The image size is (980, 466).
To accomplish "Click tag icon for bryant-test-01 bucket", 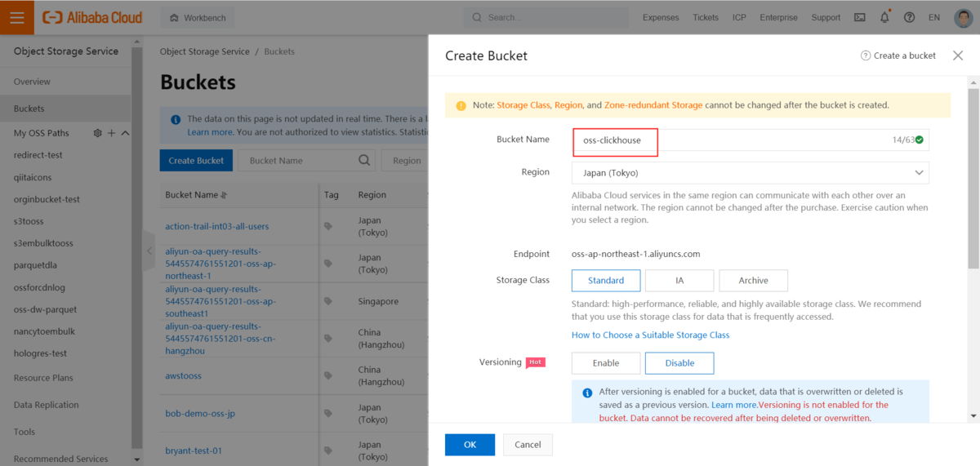I will [328, 450].
